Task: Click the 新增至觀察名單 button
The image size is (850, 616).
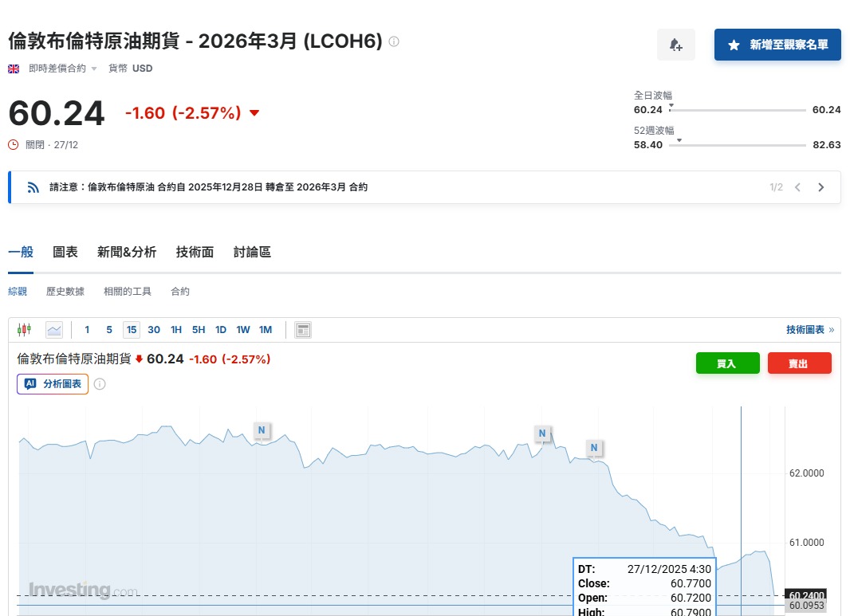Action: pyautogui.click(x=777, y=45)
